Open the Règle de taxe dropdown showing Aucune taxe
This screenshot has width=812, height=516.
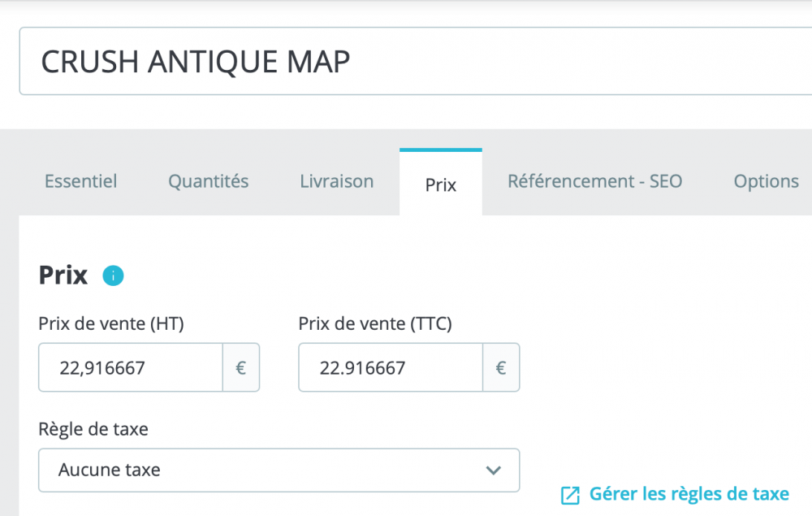[279, 470]
